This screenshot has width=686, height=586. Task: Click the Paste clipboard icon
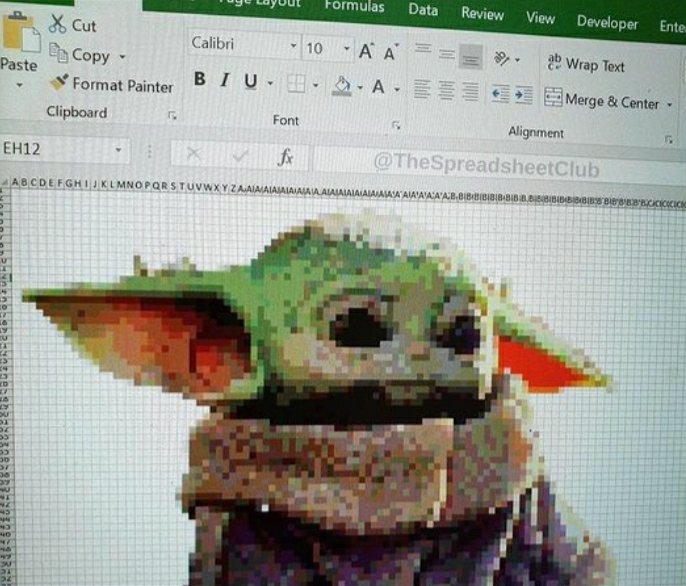coord(21,33)
